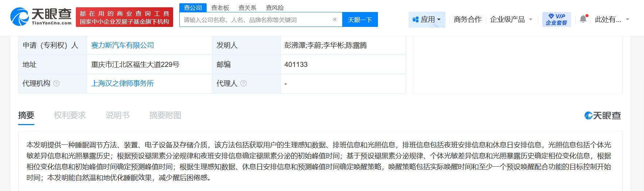Switch to the 权利要求 tab

point(70,115)
